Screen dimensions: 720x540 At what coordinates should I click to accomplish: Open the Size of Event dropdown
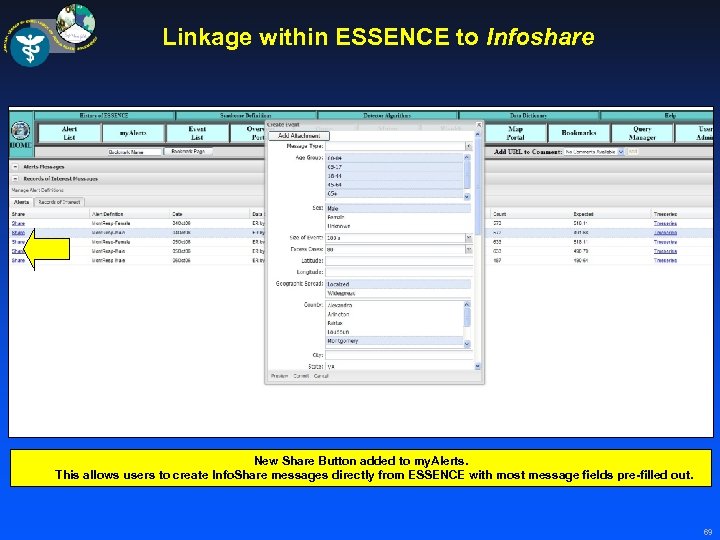468,238
